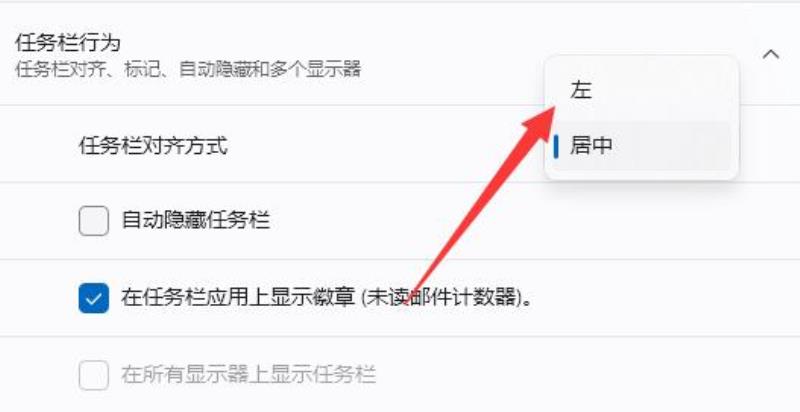
Task: Click the blue selection marker beside 居中
Action: coord(556,146)
